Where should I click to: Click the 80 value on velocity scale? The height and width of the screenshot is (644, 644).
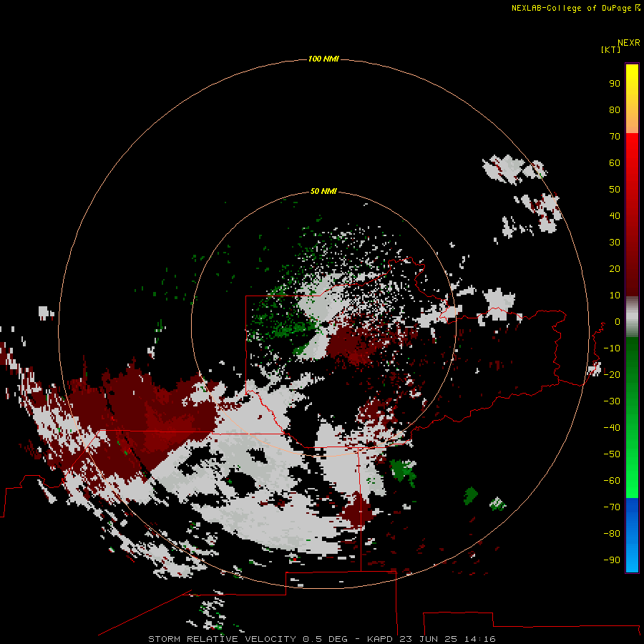615,109
